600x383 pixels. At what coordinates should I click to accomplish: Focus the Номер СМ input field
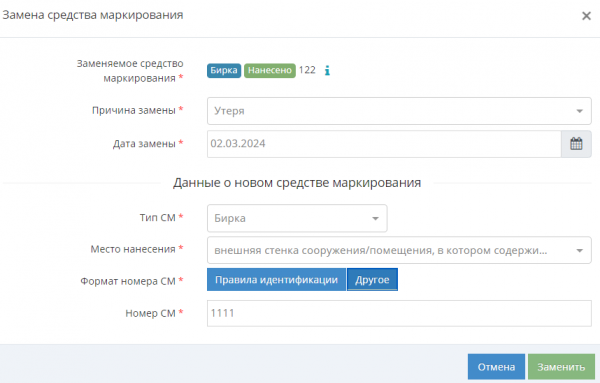(x=399, y=313)
